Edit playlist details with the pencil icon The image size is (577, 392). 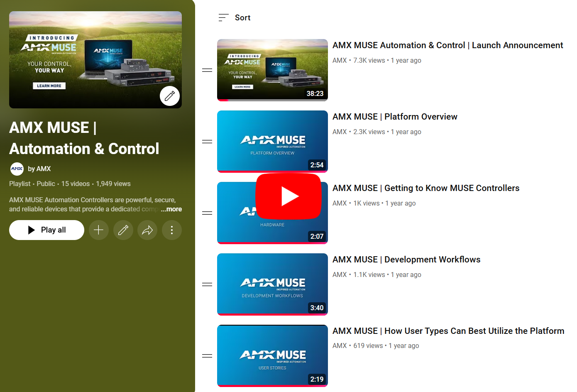(123, 230)
